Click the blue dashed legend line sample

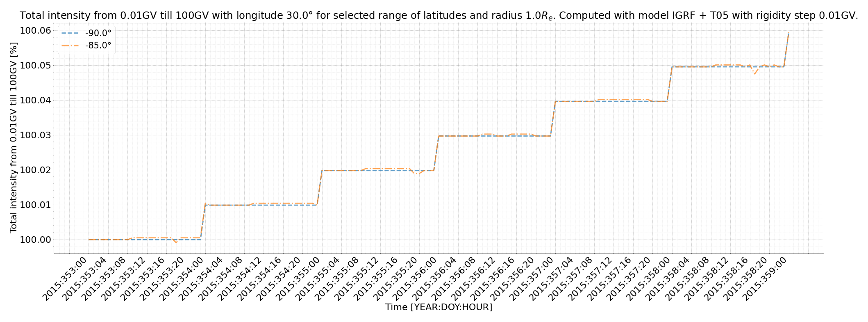point(70,33)
